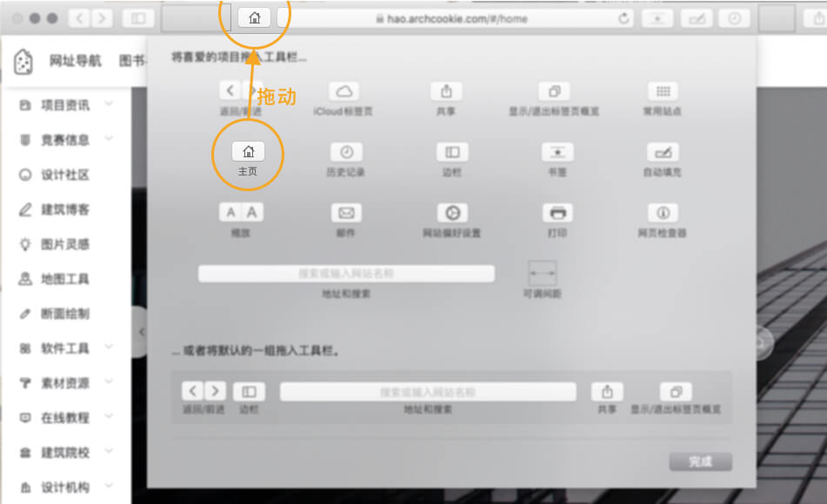Screen dimensions: 827x504
Task: Click the Home icon in Safari's toolbar
Action: [254, 18]
